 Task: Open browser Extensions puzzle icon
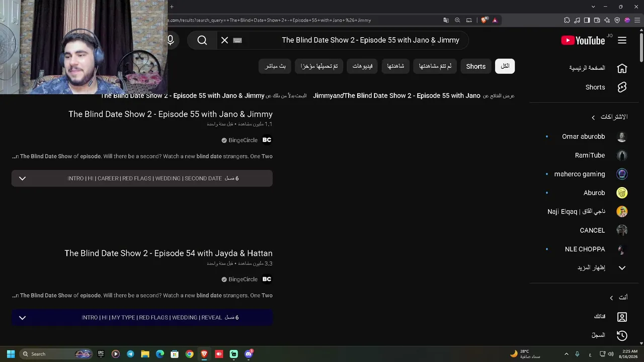point(567,20)
